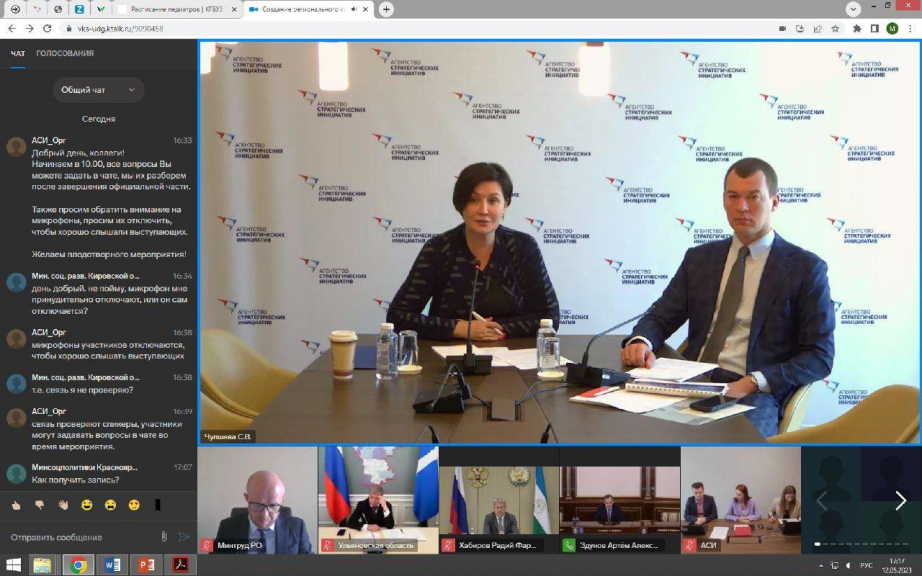Open Windows Start menu
The height and width of the screenshot is (576, 922).
[13, 565]
